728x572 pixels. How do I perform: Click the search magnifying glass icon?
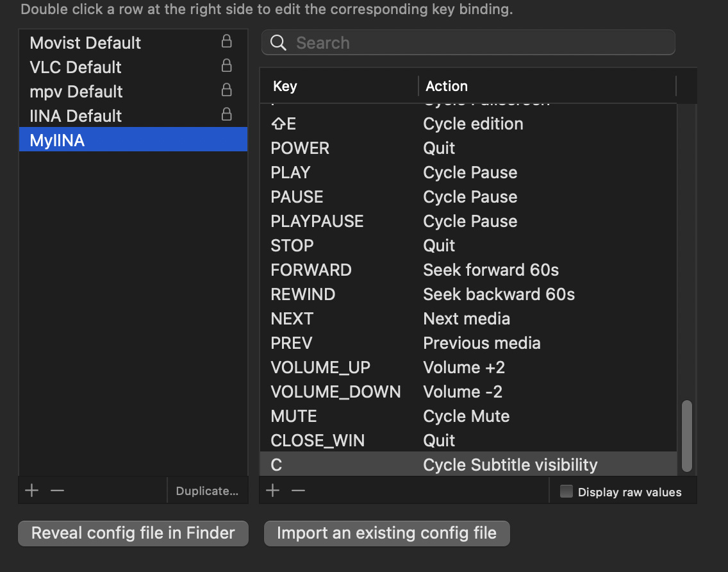tap(278, 43)
